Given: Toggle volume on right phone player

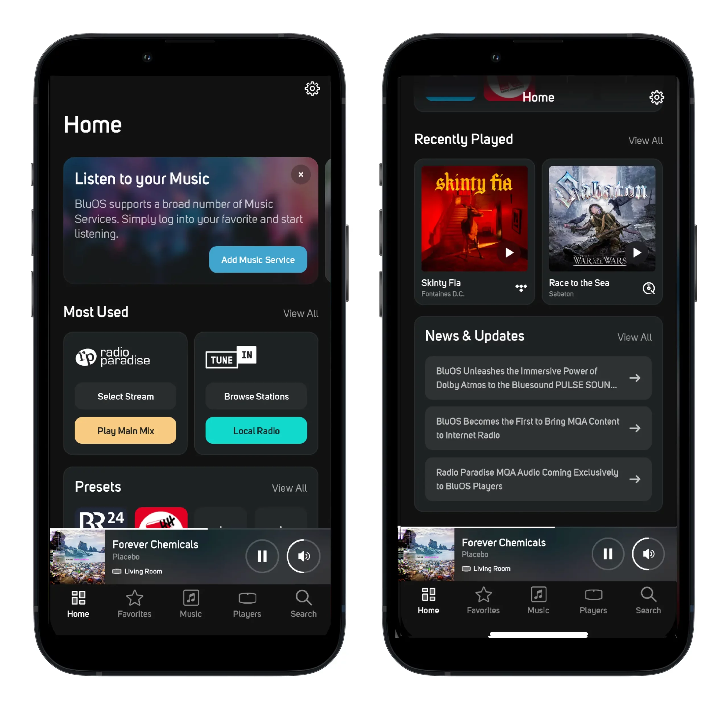Looking at the screenshot, I should pos(649,554).
